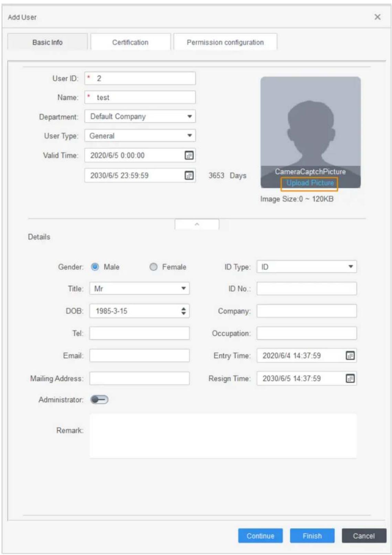Image resolution: width=392 pixels, height=555 pixels.
Task: Adjust DOB with the spinner arrows
Action: coord(183,311)
